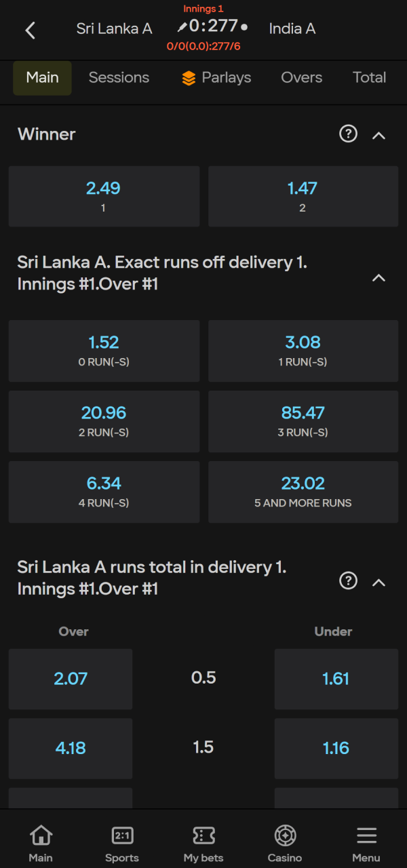Image resolution: width=407 pixels, height=868 pixels.
Task: Show help for Winner market
Action: pos(348,134)
